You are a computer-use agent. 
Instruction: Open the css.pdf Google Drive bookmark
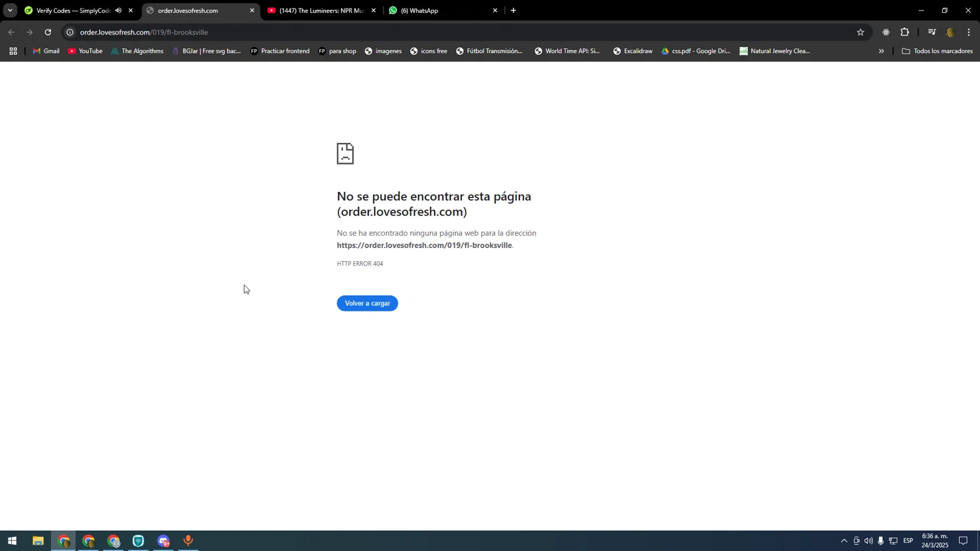[696, 51]
